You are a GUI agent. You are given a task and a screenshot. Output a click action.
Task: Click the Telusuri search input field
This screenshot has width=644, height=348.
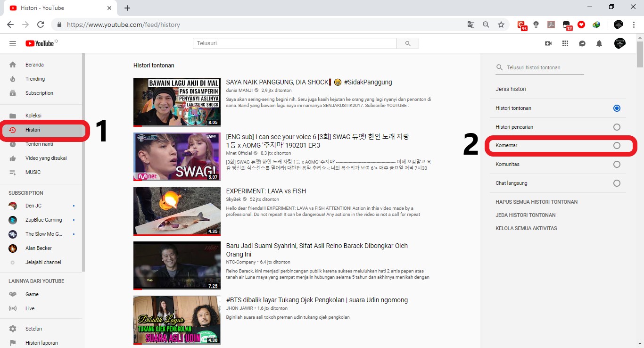tap(295, 43)
